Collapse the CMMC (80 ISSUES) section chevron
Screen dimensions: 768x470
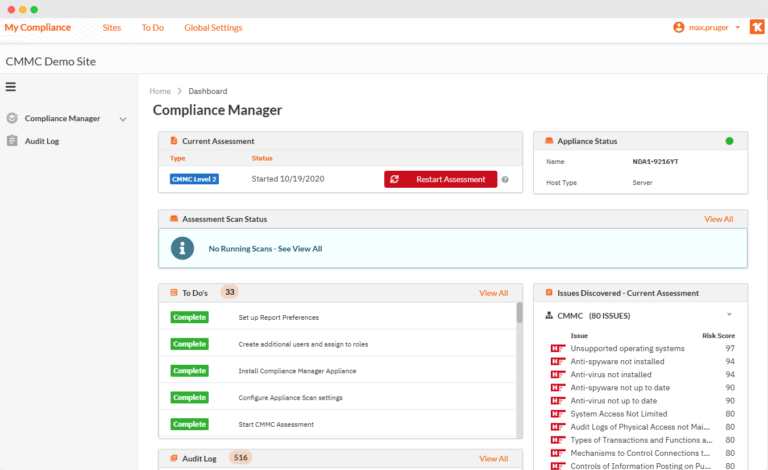coord(729,315)
